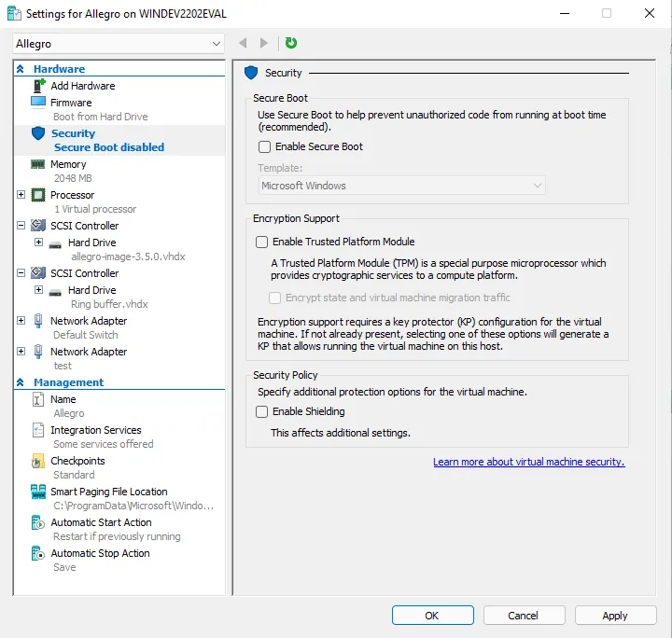Click the Memory chip icon
The image size is (672, 638).
(38, 164)
